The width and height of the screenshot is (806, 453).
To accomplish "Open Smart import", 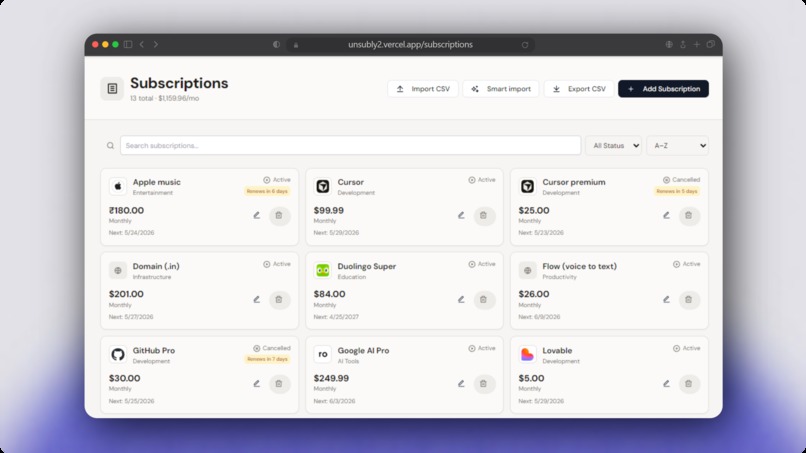I will coord(501,88).
